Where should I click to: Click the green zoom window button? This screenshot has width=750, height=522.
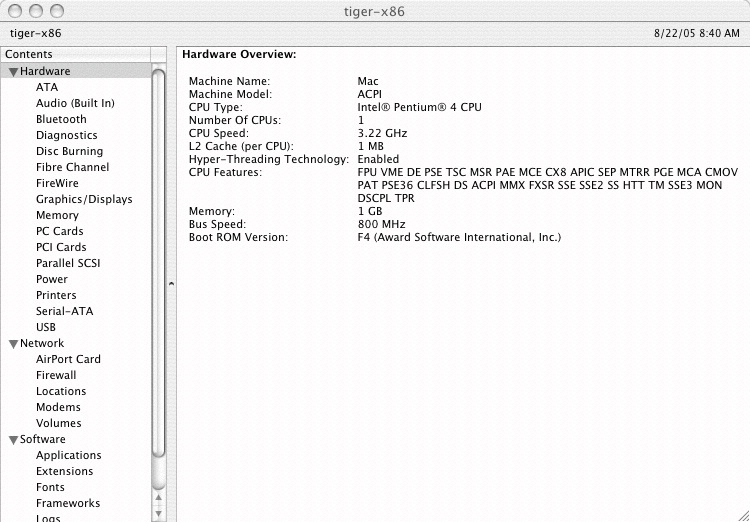56,11
